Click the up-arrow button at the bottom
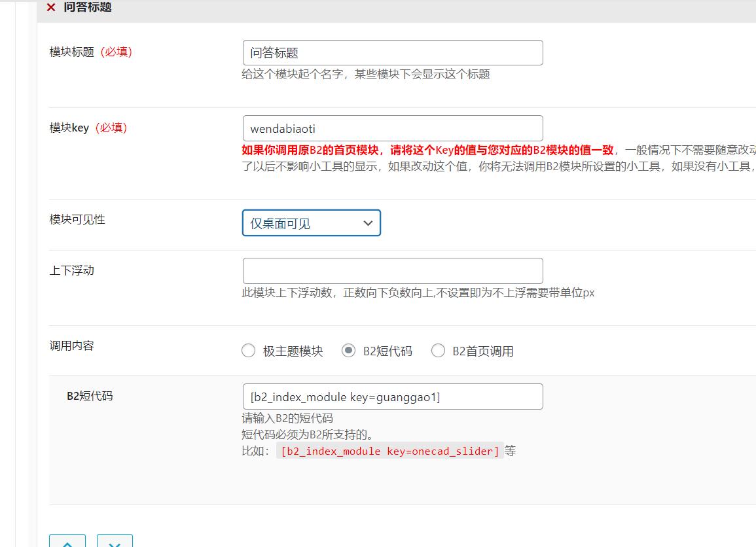The height and width of the screenshot is (547, 756). pos(67,541)
